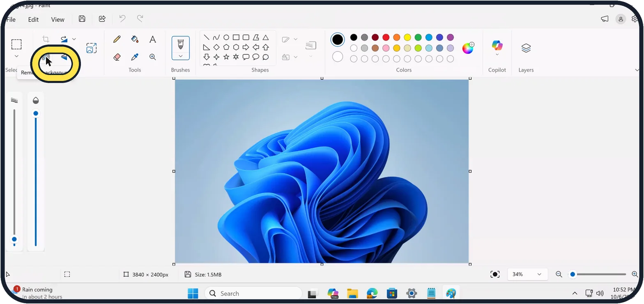Screen dimensions: 644x304
Task: Activate the Text tool
Action: pyautogui.click(x=153, y=39)
